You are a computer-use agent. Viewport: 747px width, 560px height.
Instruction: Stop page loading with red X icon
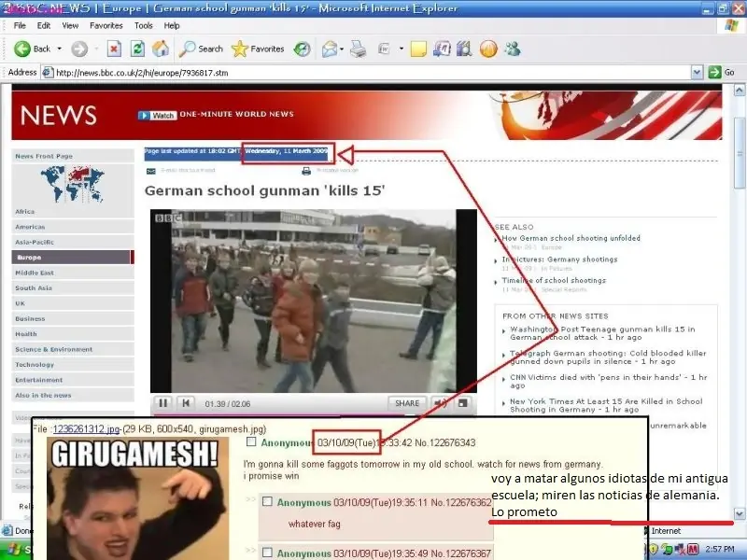[114, 49]
